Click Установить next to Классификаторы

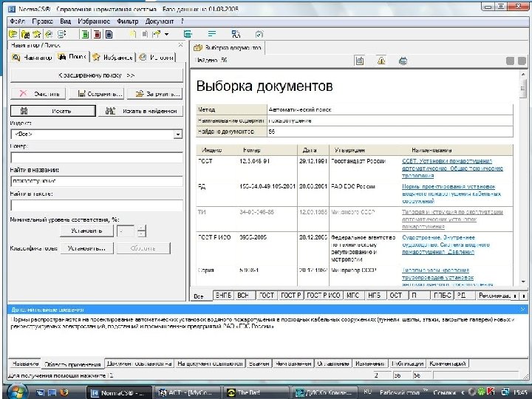[x=86, y=248]
